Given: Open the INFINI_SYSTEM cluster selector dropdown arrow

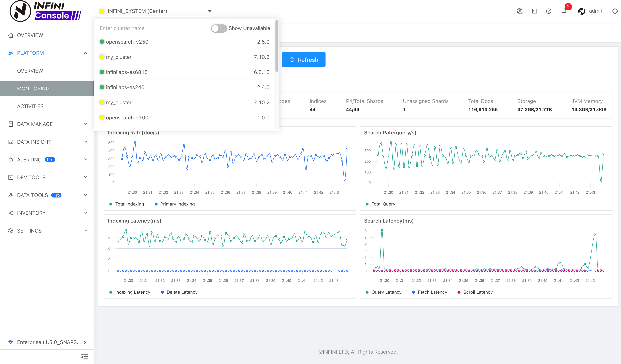Looking at the screenshot, I should [210, 11].
